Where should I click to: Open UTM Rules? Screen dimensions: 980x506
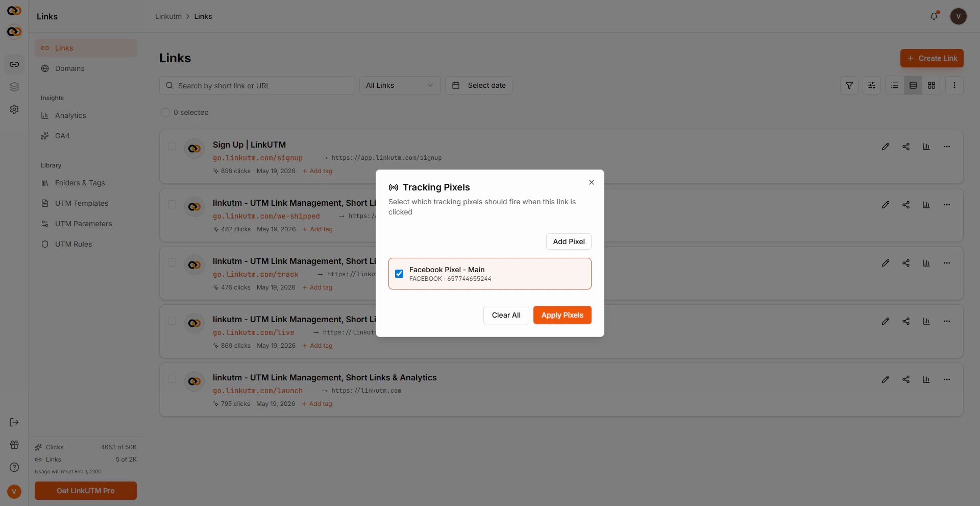coord(86,244)
